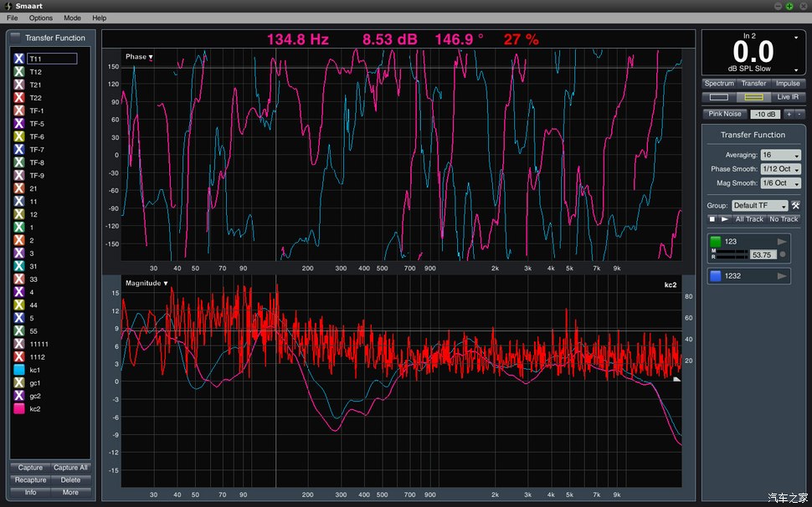Click the Capture All button

pyautogui.click(x=70, y=468)
